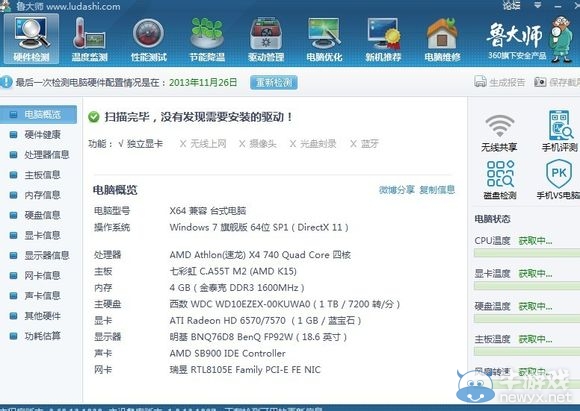The height and width of the screenshot is (411, 580).
Task: Open 温度监测 temperature monitor
Action: pos(89,39)
